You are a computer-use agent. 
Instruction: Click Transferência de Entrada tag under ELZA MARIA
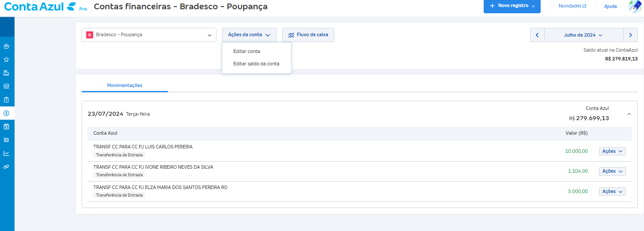point(119,195)
